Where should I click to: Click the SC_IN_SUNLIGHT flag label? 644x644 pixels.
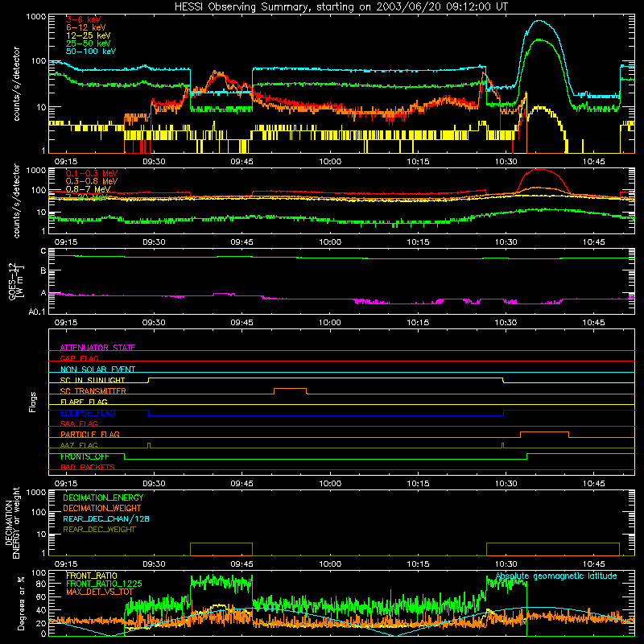(93, 380)
